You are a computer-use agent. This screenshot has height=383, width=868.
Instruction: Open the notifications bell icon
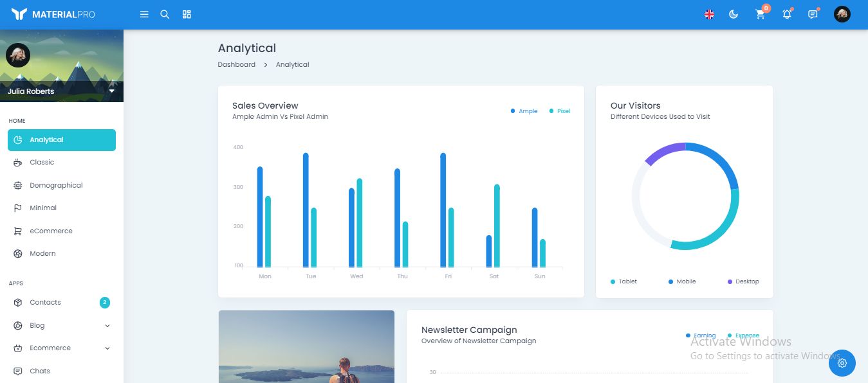pyautogui.click(x=786, y=14)
